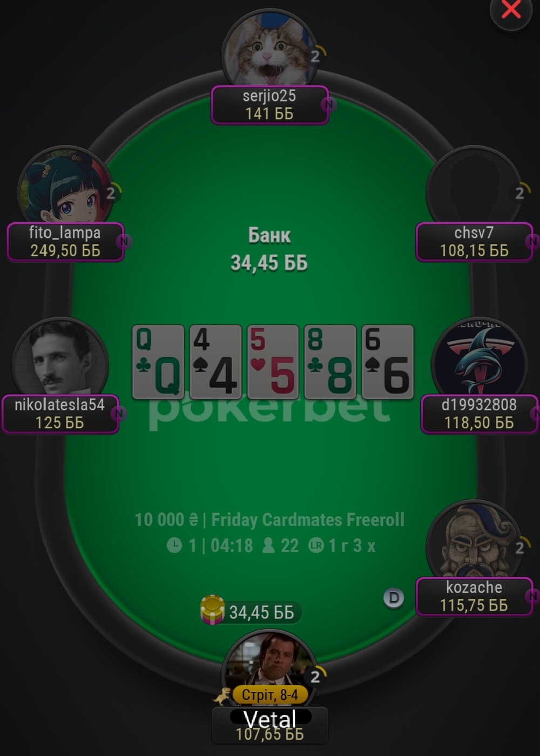Tap the 6 of spades card
This screenshot has width=540, height=756.
387,362
